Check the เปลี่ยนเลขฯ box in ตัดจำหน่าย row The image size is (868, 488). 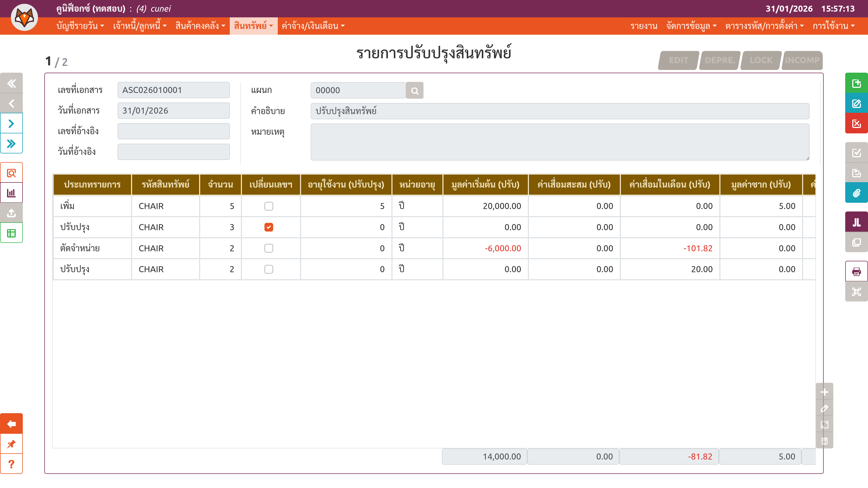(269, 248)
